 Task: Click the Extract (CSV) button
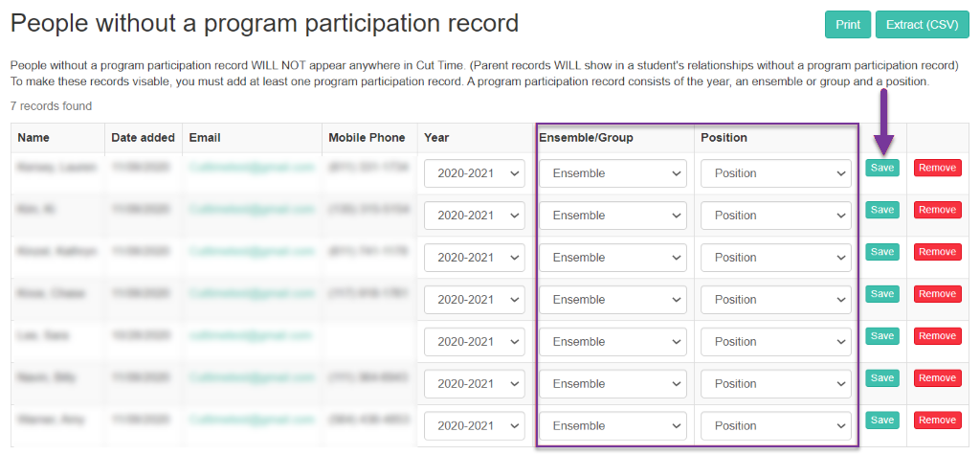pos(922,24)
